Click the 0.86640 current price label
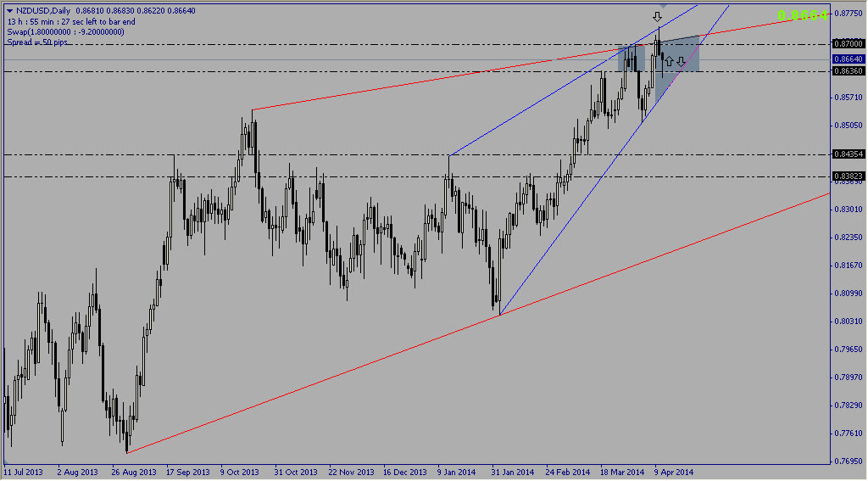 (848, 59)
